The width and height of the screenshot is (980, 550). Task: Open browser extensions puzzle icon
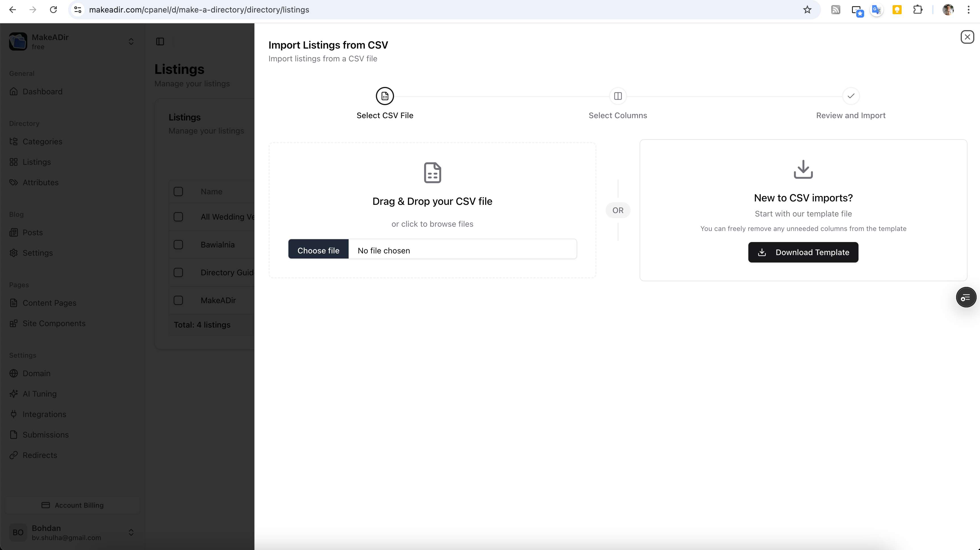pyautogui.click(x=918, y=10)
